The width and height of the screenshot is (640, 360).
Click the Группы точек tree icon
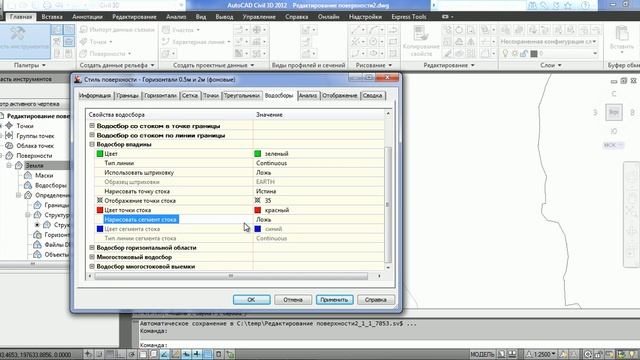9,136
